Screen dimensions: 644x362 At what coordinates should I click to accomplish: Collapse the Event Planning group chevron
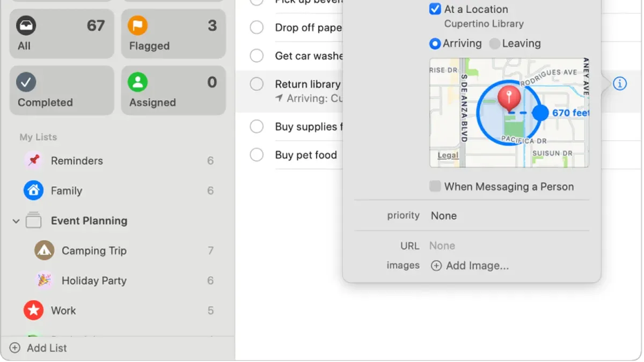[x=16, y=221]
